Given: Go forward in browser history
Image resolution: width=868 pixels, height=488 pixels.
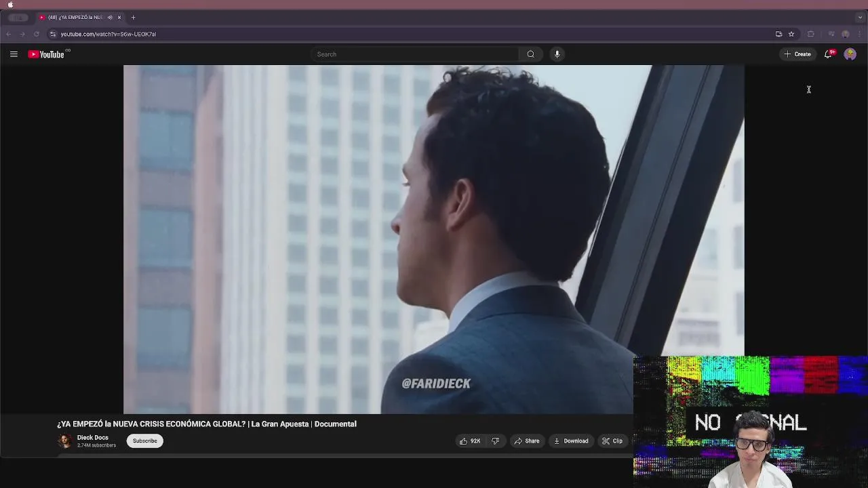Looking at the screenshot, I should coord(22,34).
